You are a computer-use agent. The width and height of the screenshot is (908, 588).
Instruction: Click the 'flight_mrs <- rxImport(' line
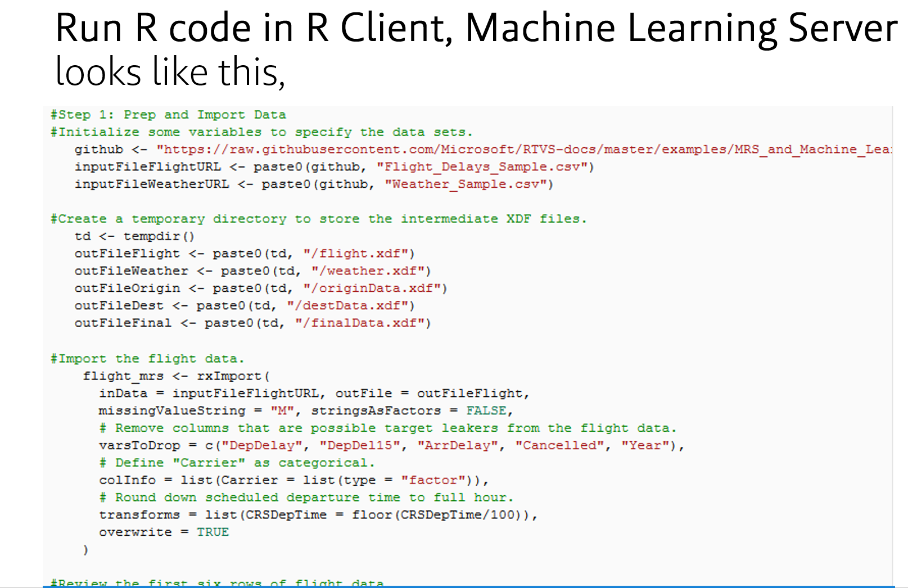[176, 376]
